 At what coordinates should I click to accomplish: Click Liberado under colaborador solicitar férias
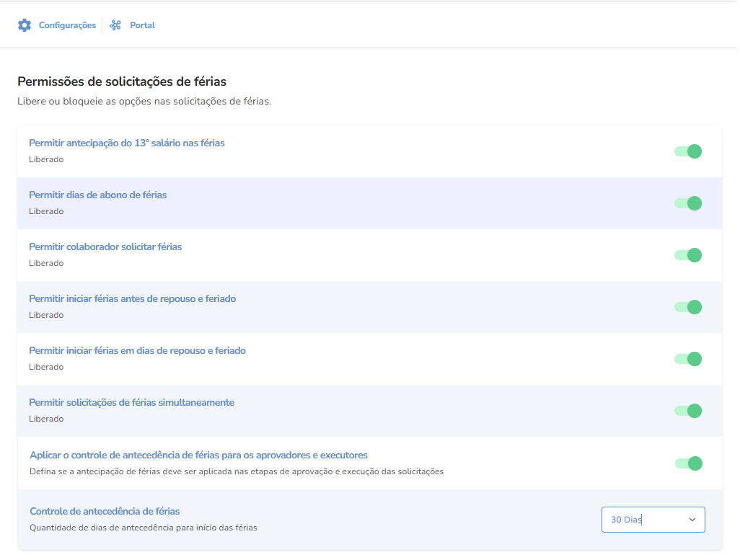(46, 263)
